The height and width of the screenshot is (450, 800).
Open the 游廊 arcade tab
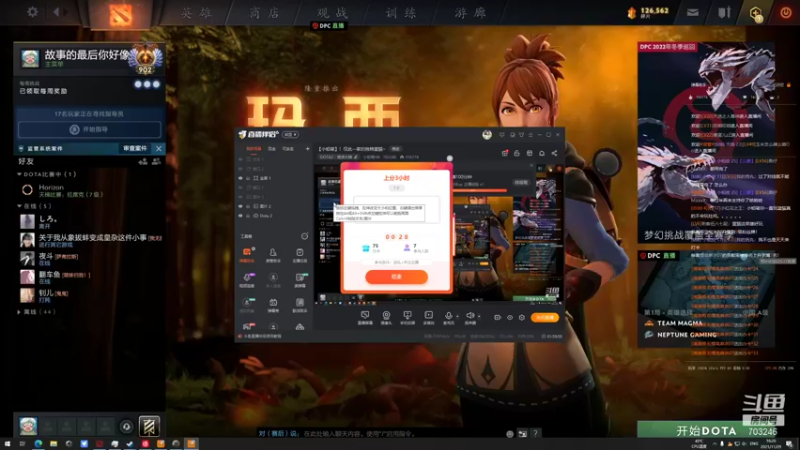pos(470,13)
